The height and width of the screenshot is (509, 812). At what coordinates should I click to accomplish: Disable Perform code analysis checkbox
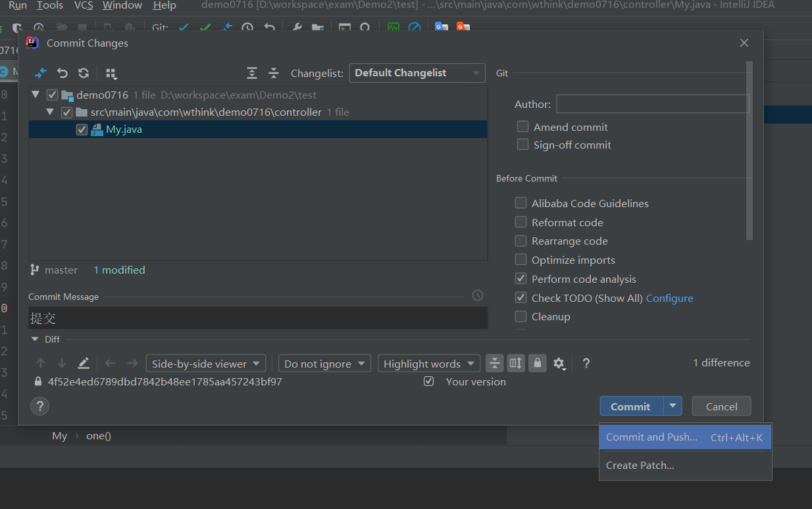(x=520, y=278)
